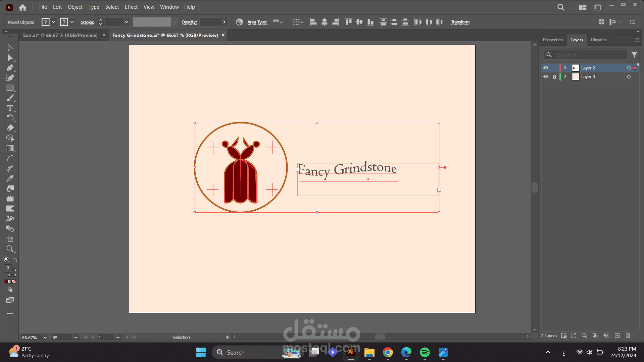Viewport: 644px width, 362px height.
Task: Open the Object menu
Action: [75, 7]
